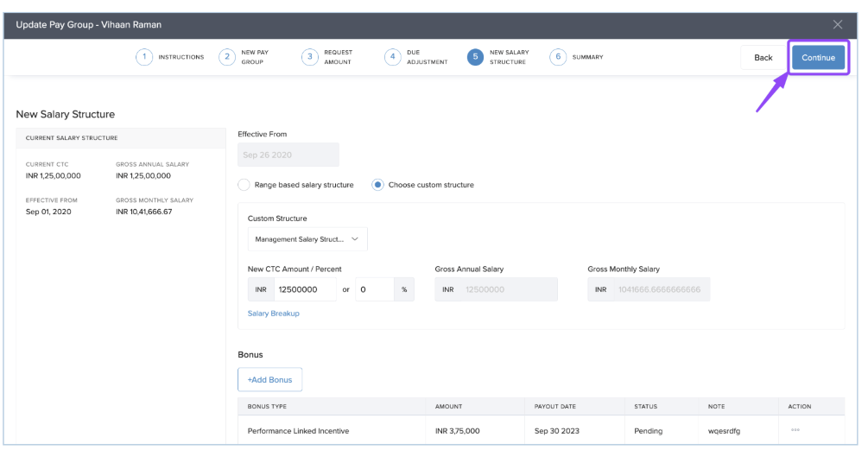Click step 1 Instructions circle icon
The height and width of the screenshot is (469, 868).
[143, 57]
